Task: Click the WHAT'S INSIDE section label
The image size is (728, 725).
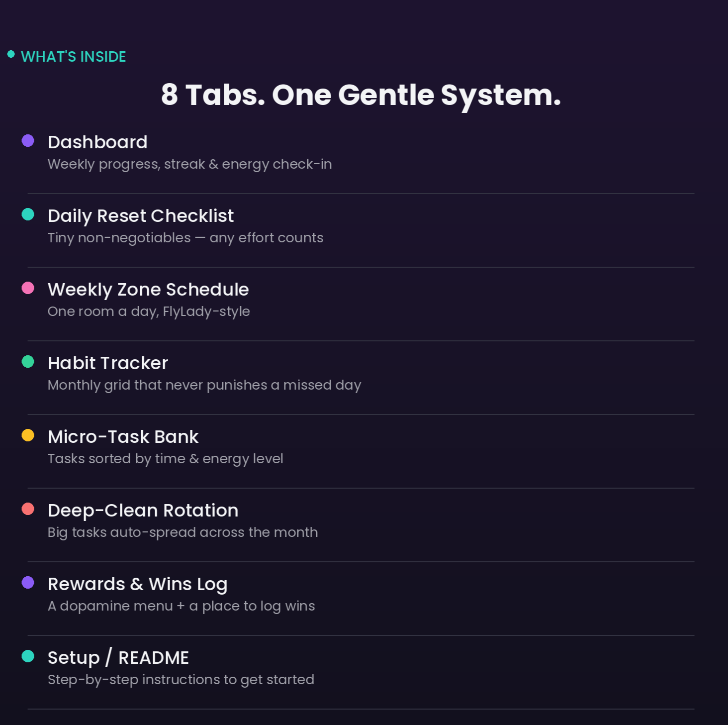Action: (x=74, y=57)
